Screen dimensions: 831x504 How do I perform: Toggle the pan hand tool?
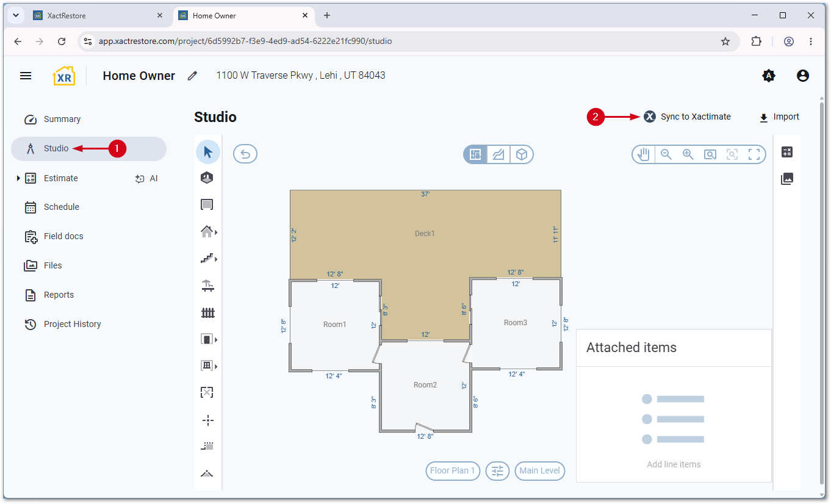tap(644, 154)
